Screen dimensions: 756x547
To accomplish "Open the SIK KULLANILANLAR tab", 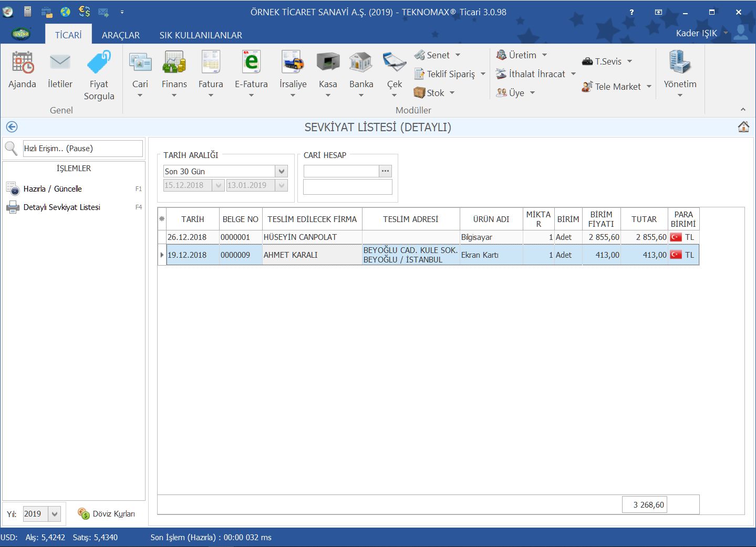I will [201, 35].
